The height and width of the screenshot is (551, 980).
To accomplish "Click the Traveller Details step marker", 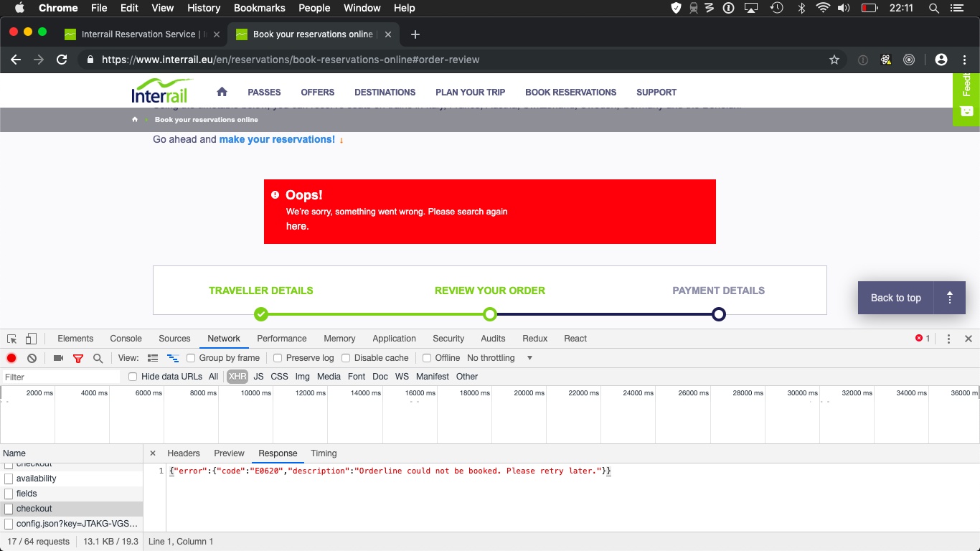I will (x=261, y=314).
